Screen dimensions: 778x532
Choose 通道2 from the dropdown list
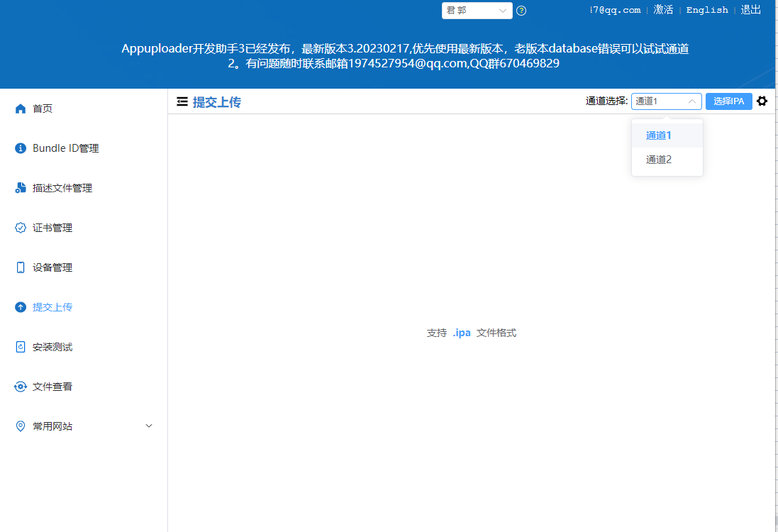[659, 160]
